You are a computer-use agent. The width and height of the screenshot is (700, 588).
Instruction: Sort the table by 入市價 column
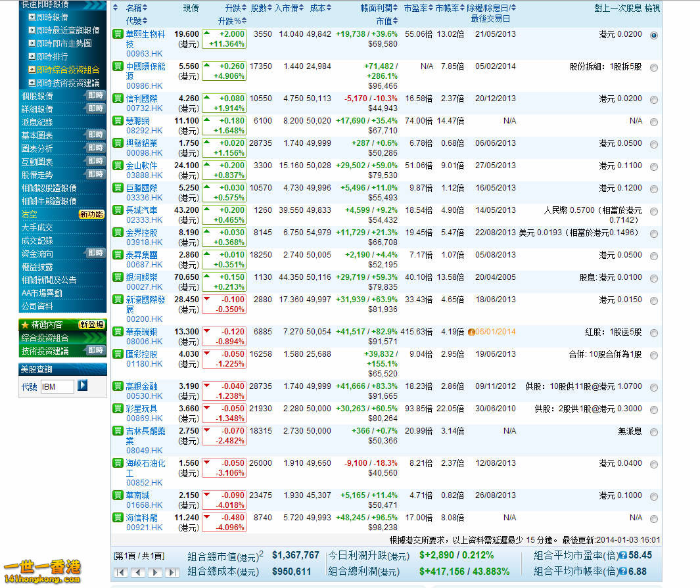click(x=289, y=8)
